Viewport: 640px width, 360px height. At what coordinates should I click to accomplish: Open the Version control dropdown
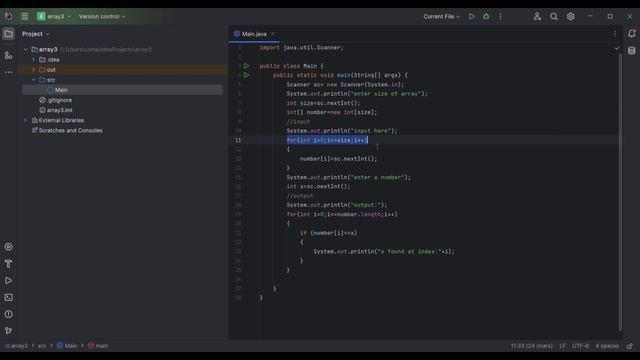point(102,16)
